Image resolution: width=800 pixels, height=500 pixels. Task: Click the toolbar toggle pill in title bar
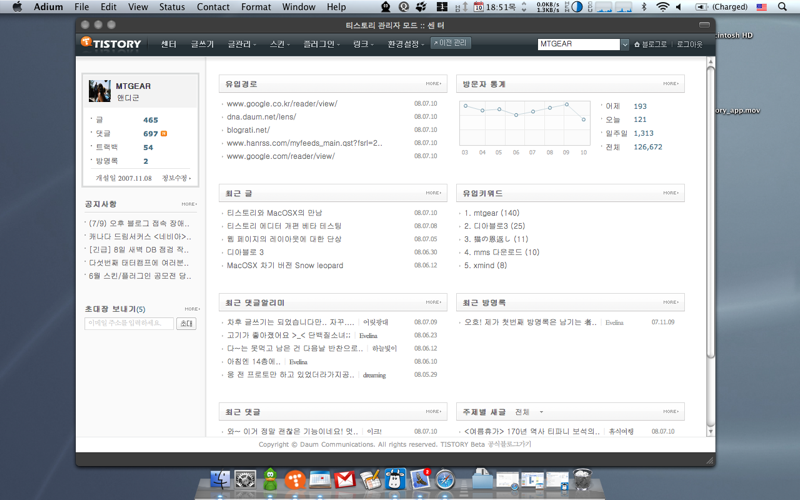704,24
